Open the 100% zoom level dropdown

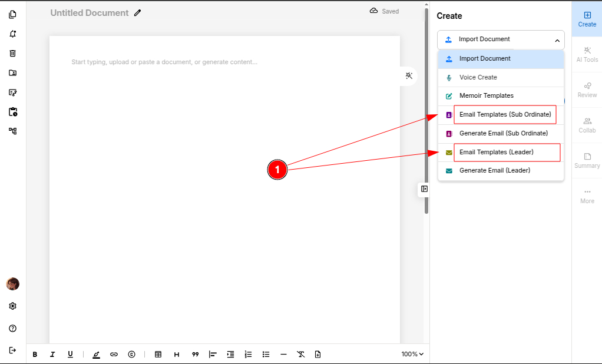pyautogui.click(x=412, y=355)
